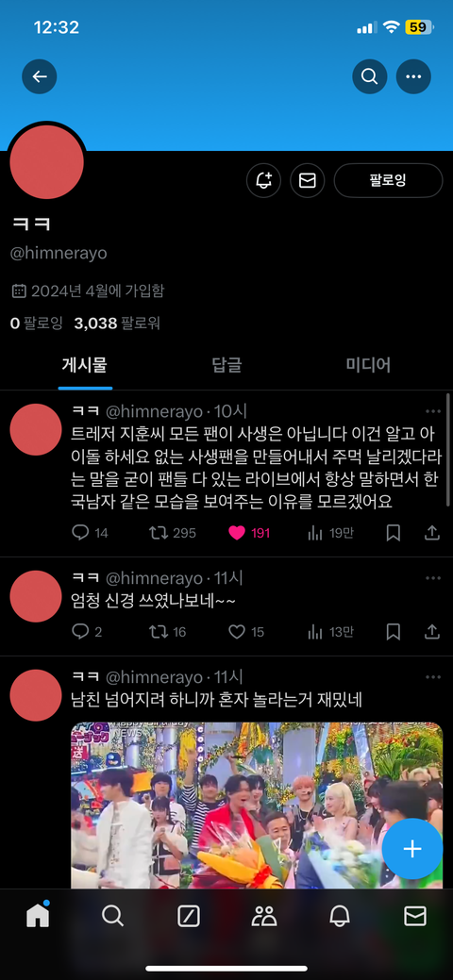The width and height of the screenshot is (453, 980).
Task: Unlike the post with 191 likes
Action: (x=237, y=533)
